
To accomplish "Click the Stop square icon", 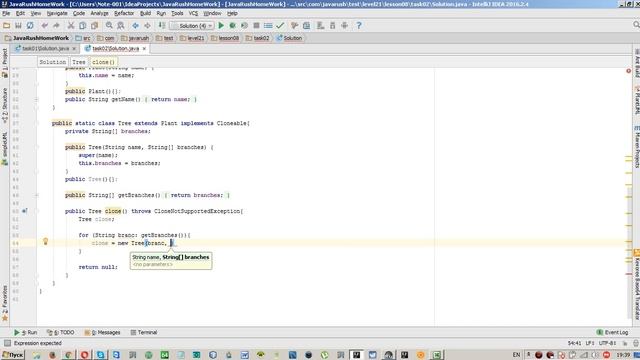I will pyautogui.click(x=256, y=25).
